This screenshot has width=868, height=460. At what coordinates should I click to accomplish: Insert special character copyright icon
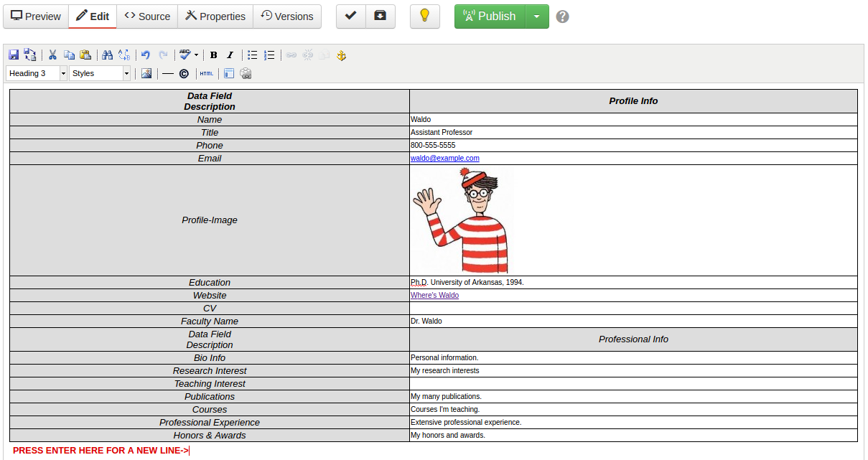(x=185, y=73)
